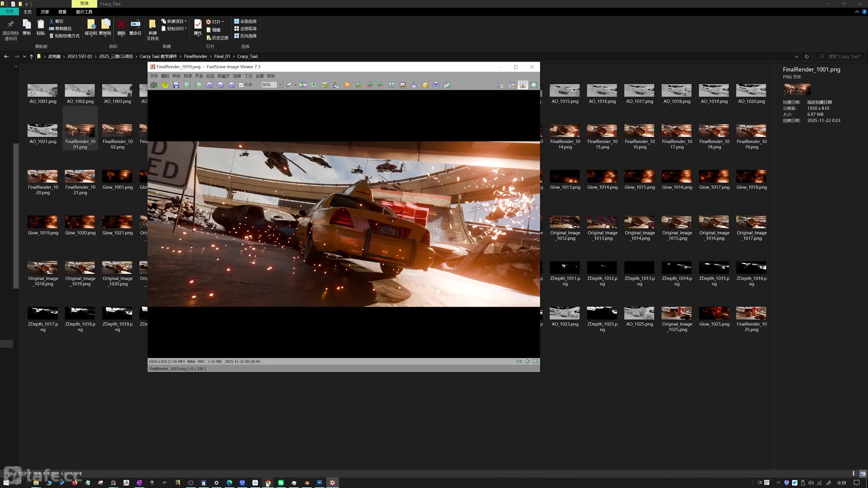The image size is (868, 488).
Task: Click the Print icon in FastStone
Action: (436, 85)
